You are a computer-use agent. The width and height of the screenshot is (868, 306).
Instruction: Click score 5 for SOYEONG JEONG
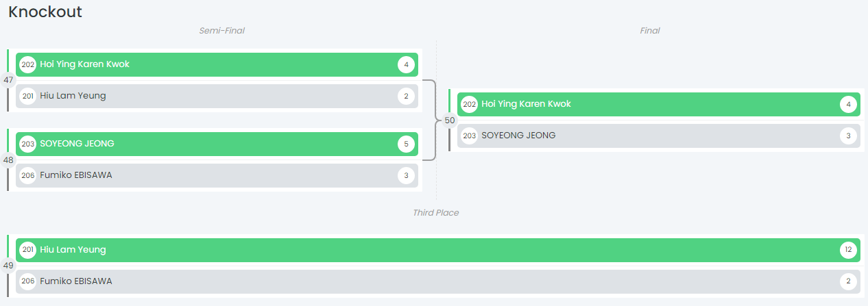tap(406, 144)
